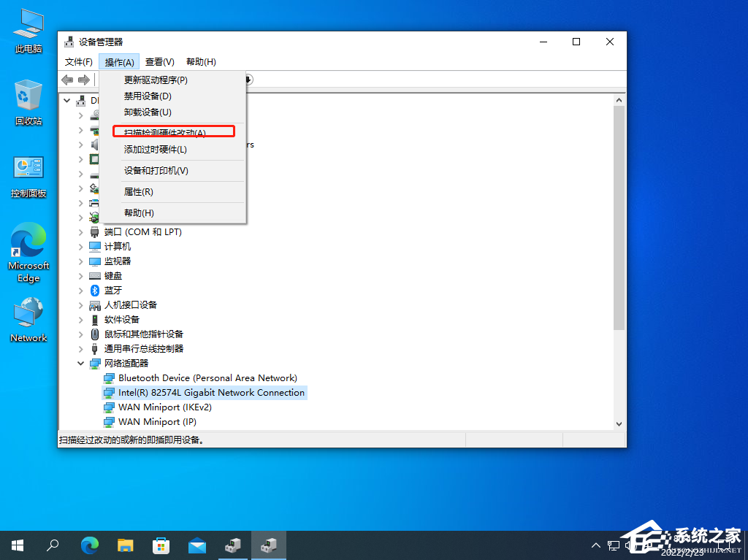Expand the 鼠标和其他指针设备 node
The width and height of the screenshot is (748, 560).
80,334
